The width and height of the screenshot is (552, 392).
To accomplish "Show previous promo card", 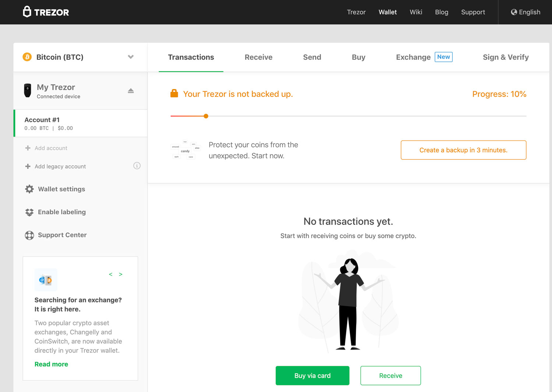I will pyautogui.click(x=110, y=274).
